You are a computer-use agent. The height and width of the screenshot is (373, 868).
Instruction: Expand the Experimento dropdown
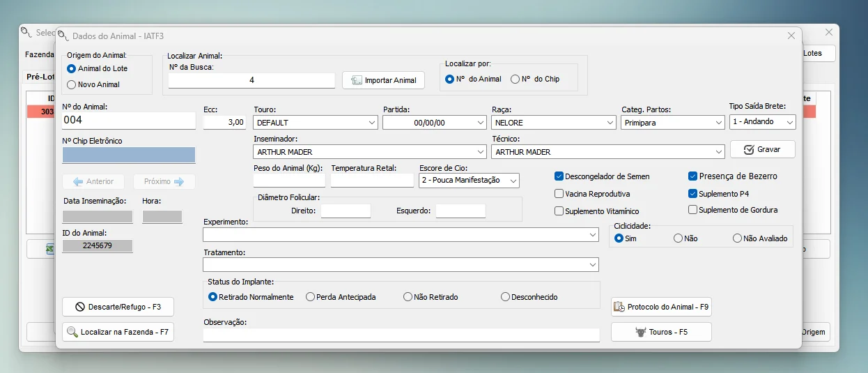click(401, 235)
